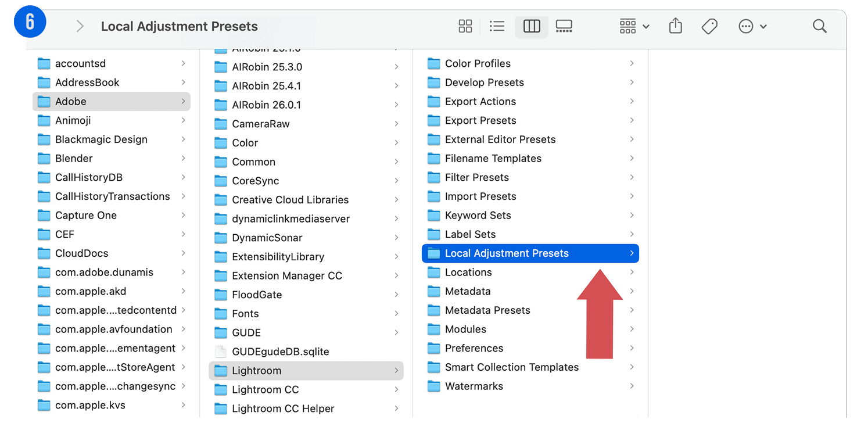Expand the Adobe folder chevron
Image resolution: width=868 pixels, height=430 pixels.
(x=183, y=101)
